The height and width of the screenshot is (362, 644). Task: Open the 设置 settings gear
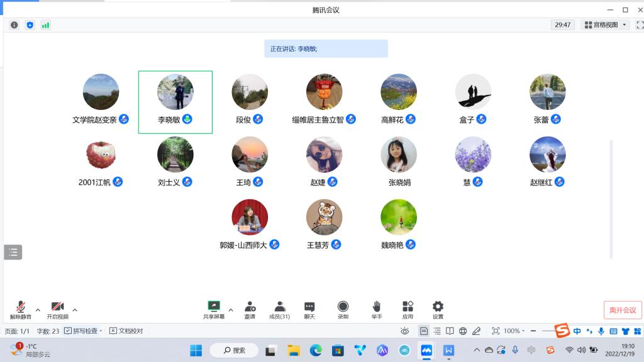click(438, 307)
